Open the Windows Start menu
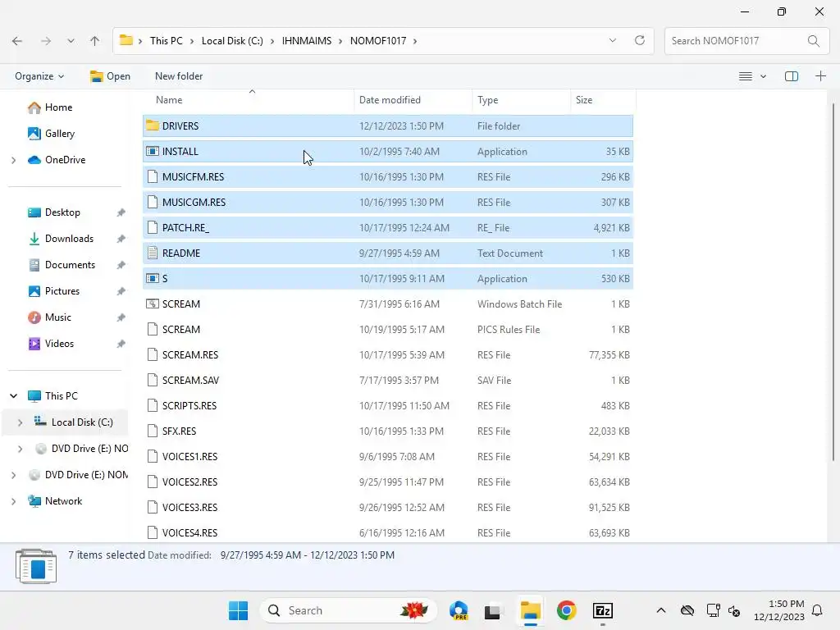The height and width of the screenshot is (630, 840). pos(238,610)
